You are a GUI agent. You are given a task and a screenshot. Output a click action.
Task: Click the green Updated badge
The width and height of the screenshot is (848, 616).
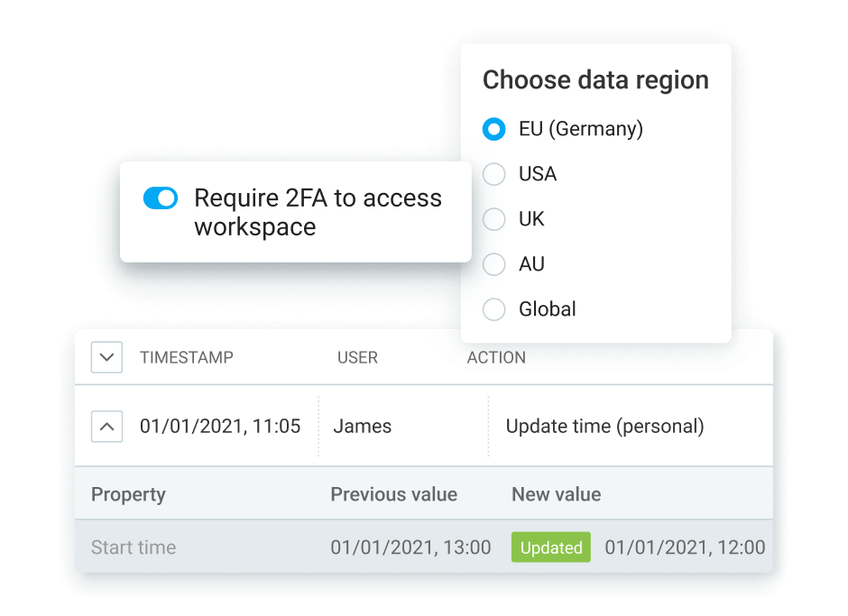550,547
